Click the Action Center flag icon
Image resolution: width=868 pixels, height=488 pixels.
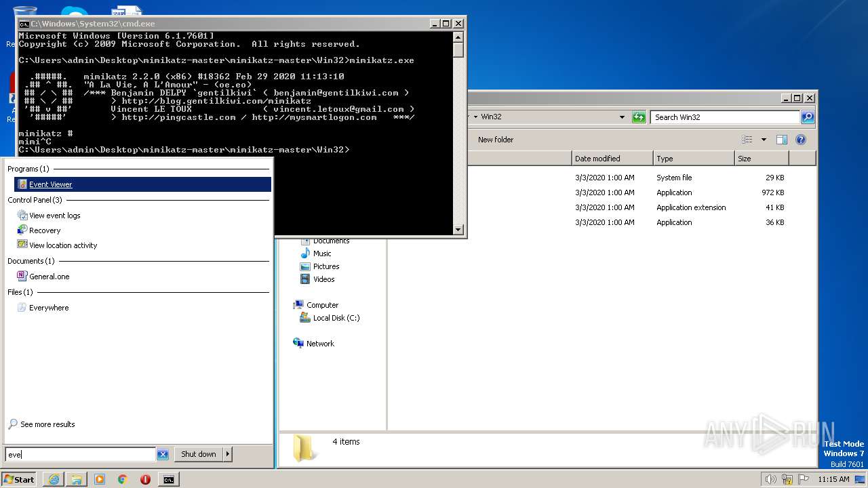(804, 479)
